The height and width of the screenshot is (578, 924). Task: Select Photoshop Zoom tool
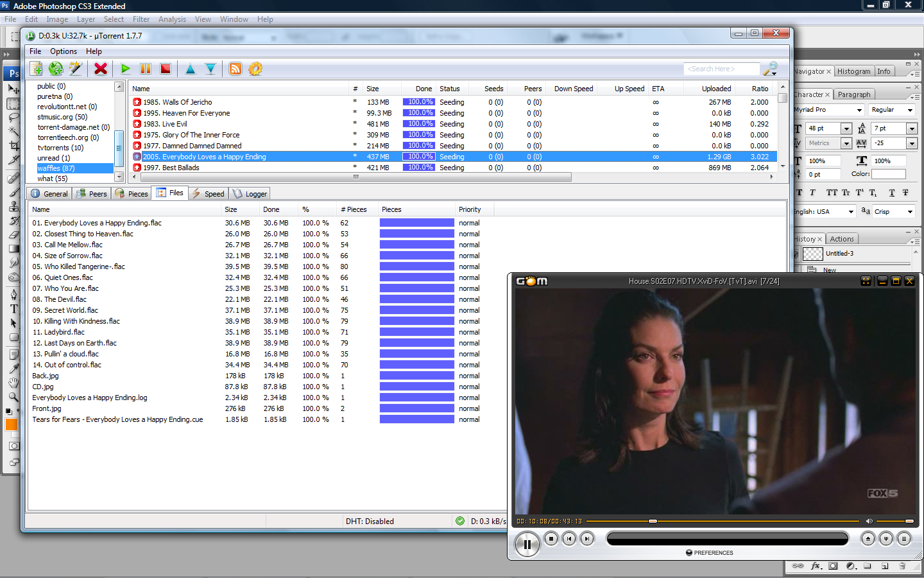click(13, 396)
